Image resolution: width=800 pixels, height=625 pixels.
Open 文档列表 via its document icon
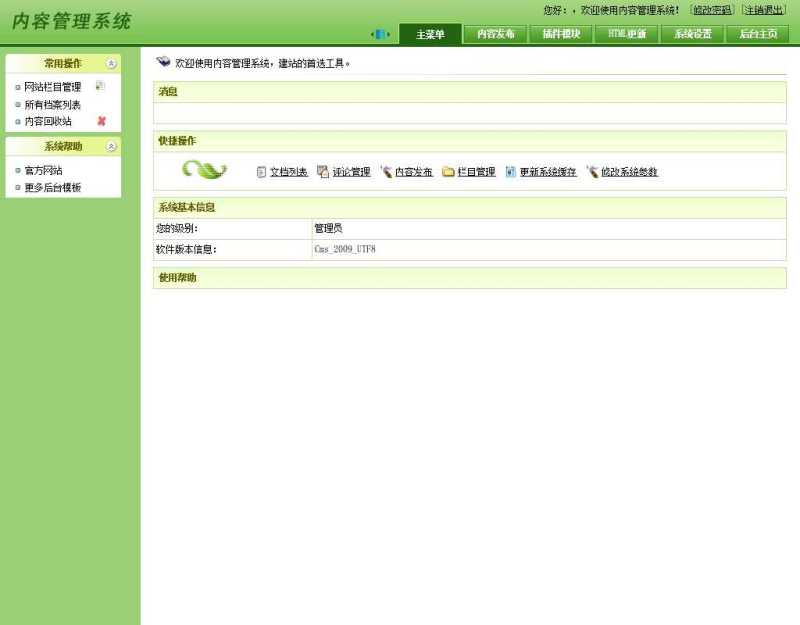262,171
